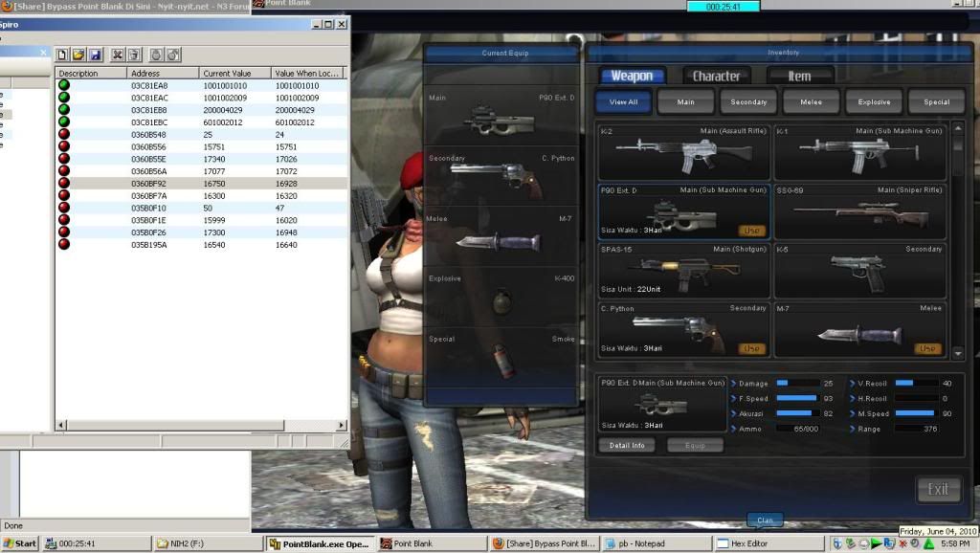The width and height of the screenshot is (980, 553).
Task: Toggle the red lock for address 0360BF92
Action: click(64, 183)
